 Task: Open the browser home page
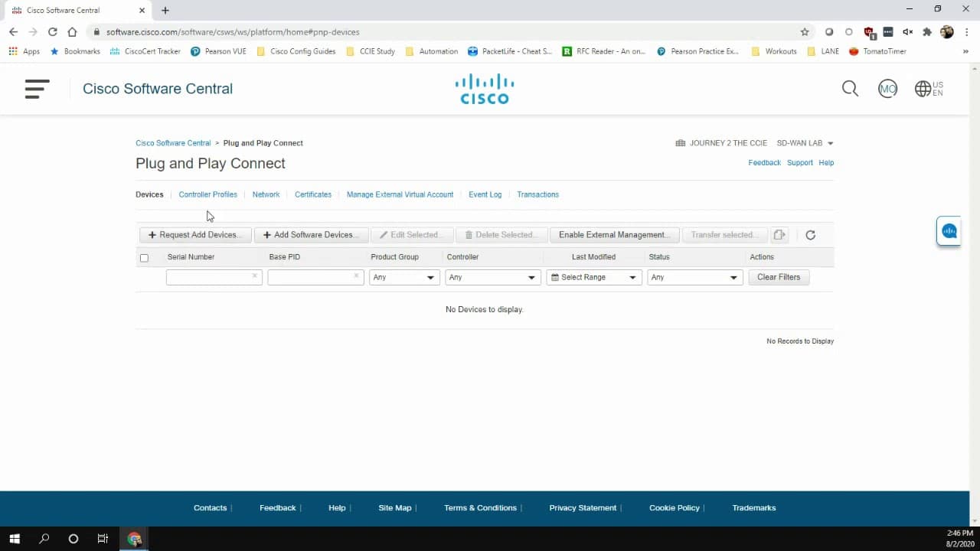click(x=72, y=32)
